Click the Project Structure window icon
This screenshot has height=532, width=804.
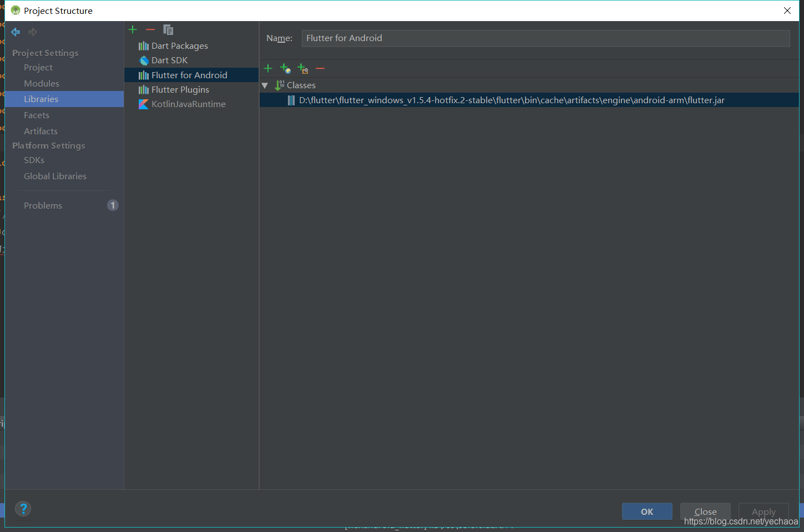coord(16,11)
